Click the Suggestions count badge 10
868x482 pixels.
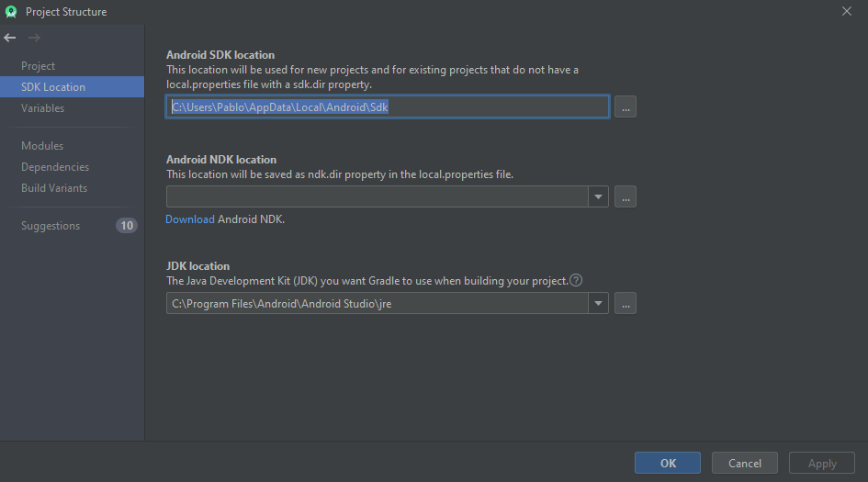coord(127,225)
